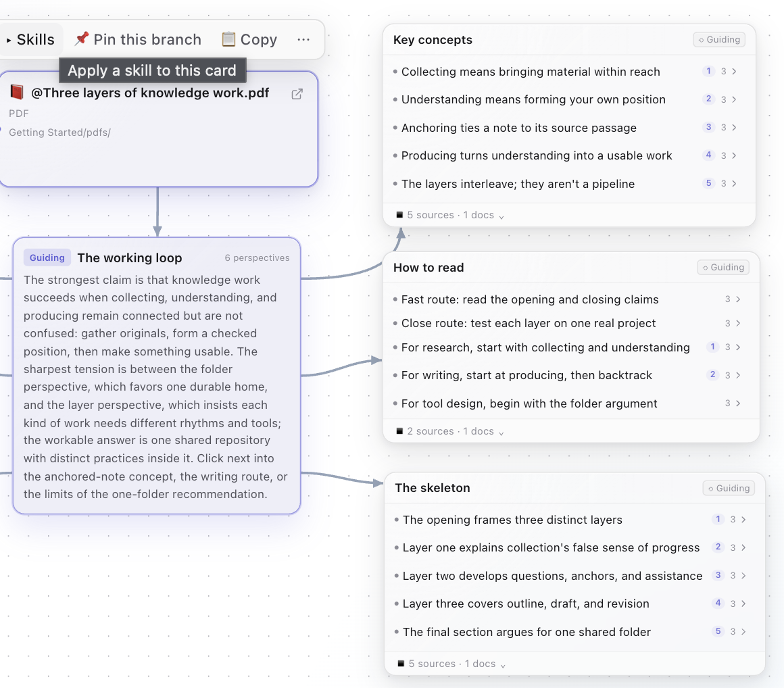Click black sources square icon in Key concepts footer
Image resolution: width=784 pixels, height=688 pixels.
pos(399,215)
